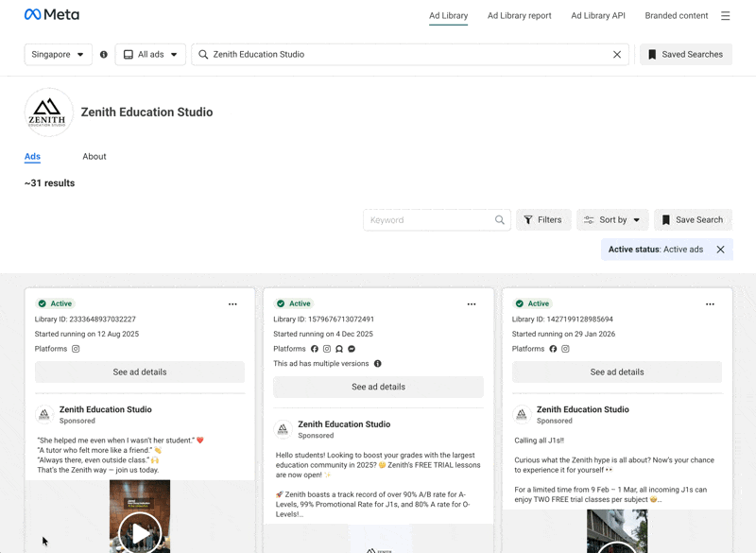Select the Ads tab

32,156
